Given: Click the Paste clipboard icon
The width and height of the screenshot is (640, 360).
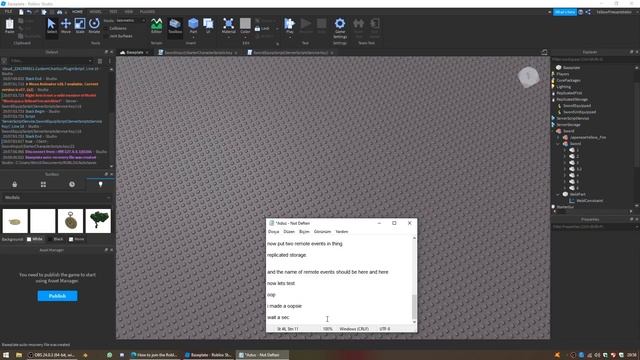Looking at the screenshot, I should click(10, 25).
